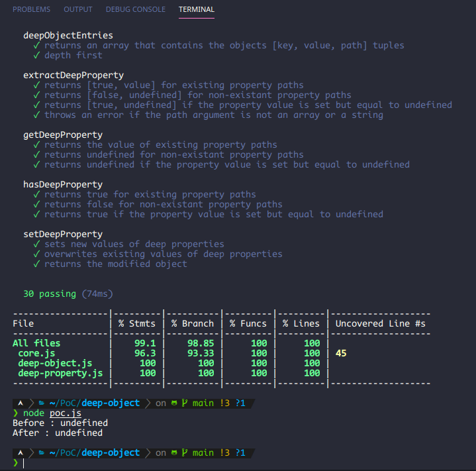Click the git branch icon in last prompt
476x471 pixels.
tap(184, 452)
